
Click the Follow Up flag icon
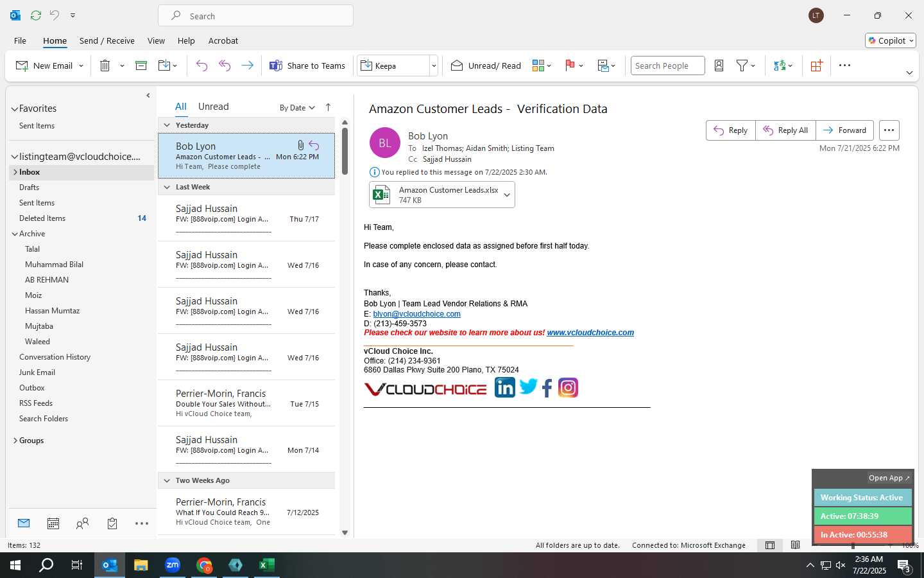[x=570, y=66]
